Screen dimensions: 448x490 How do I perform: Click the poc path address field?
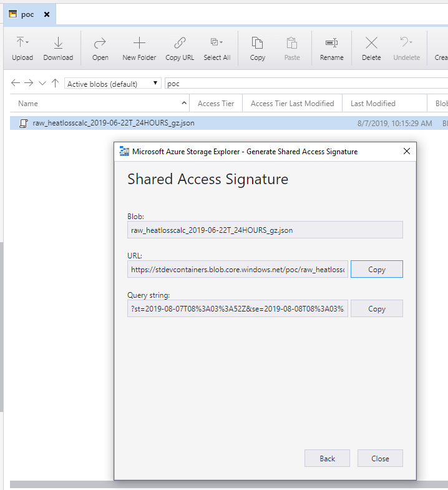pyautogui.click(x=306, y=84)
